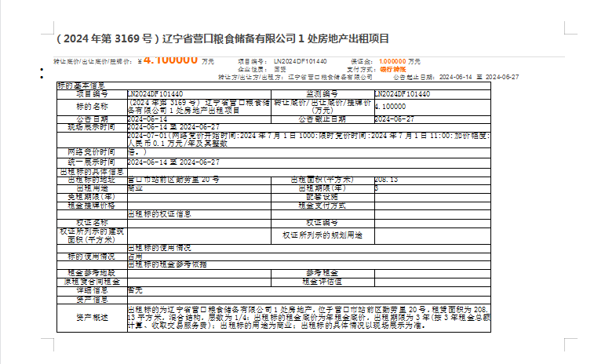Click the 现场展示时间 row label
This screenshot has width=605, height=364.
pos(91,126)
